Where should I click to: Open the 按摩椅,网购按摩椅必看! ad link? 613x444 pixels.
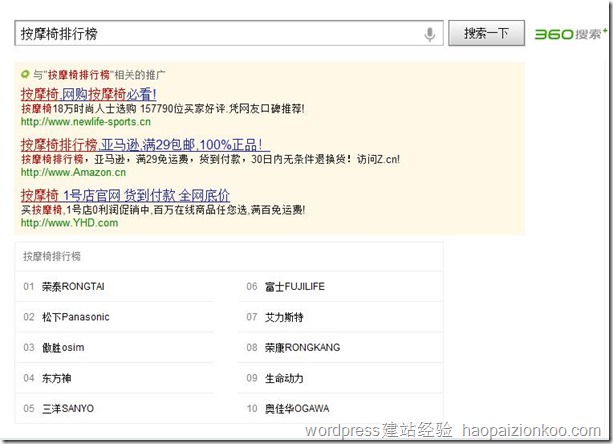(89, 94)
